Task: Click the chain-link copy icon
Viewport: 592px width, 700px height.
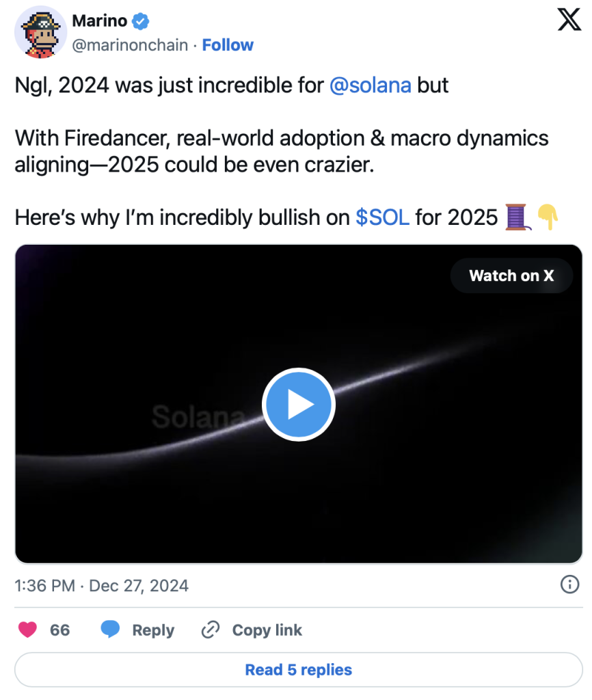Action: coord(210,630)
